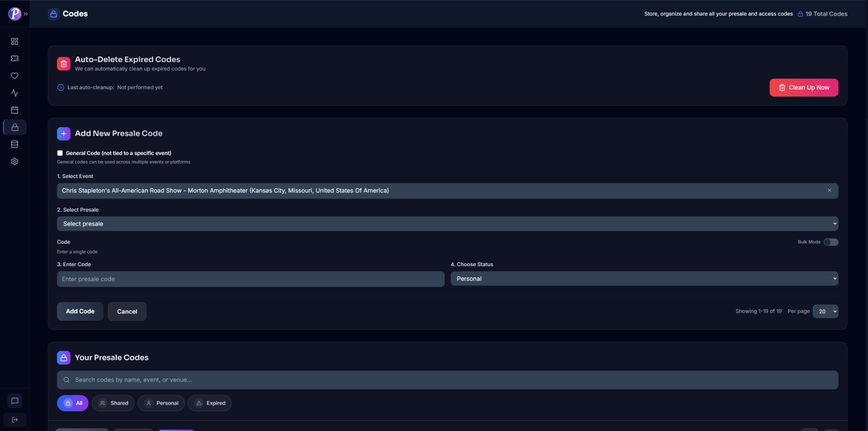Screen dimensions: 868x431
Task: Open the Choose Status dropdown showing Personal
Action: click(644, 278)
